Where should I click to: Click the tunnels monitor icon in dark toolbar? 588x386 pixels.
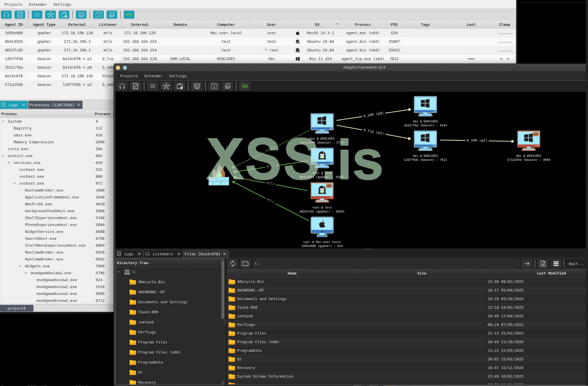click(197, 86)
